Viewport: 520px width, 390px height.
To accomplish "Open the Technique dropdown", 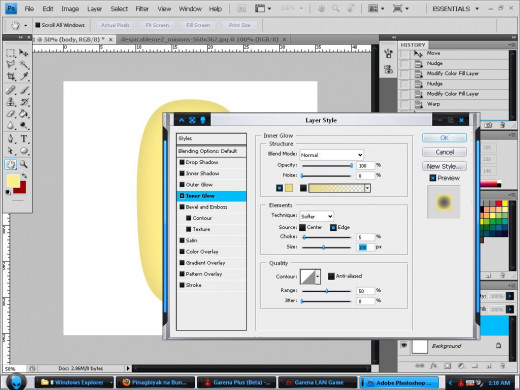I will pyautogui.click(x=316, y=216).
